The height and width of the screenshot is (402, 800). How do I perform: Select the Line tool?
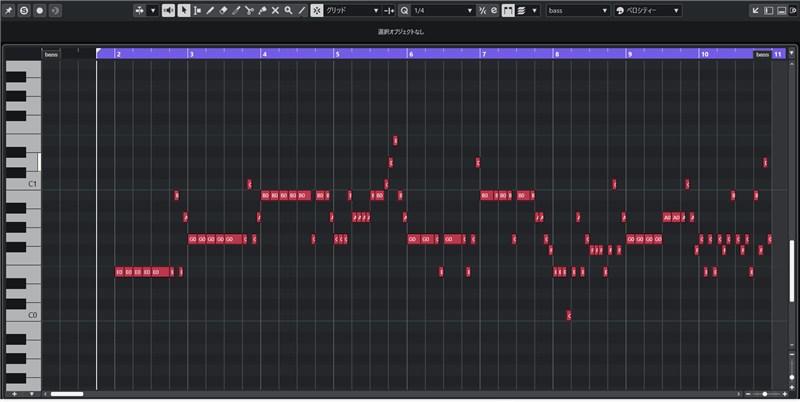[x=302, y=10]
